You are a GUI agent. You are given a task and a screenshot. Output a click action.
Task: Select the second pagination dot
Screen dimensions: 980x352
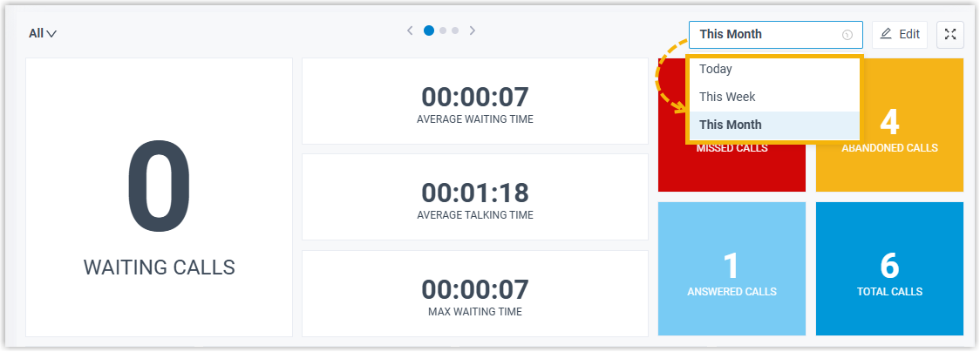[x=443, y=30]
